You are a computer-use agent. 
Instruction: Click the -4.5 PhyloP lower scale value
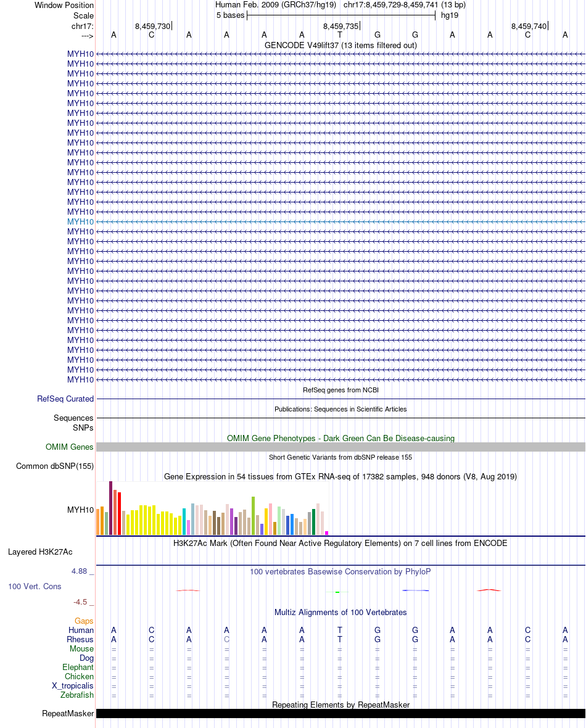tap(80, 602)
